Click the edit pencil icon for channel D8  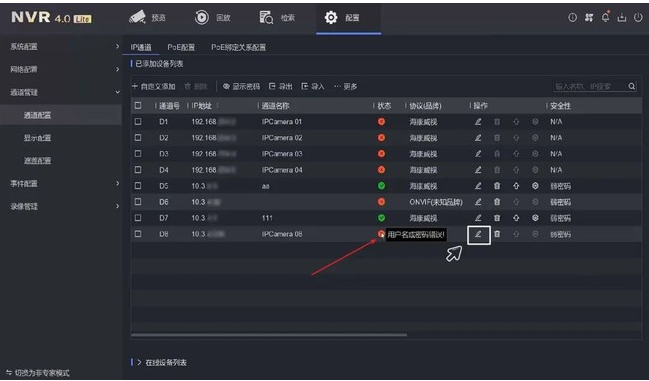tap(478, 234)
